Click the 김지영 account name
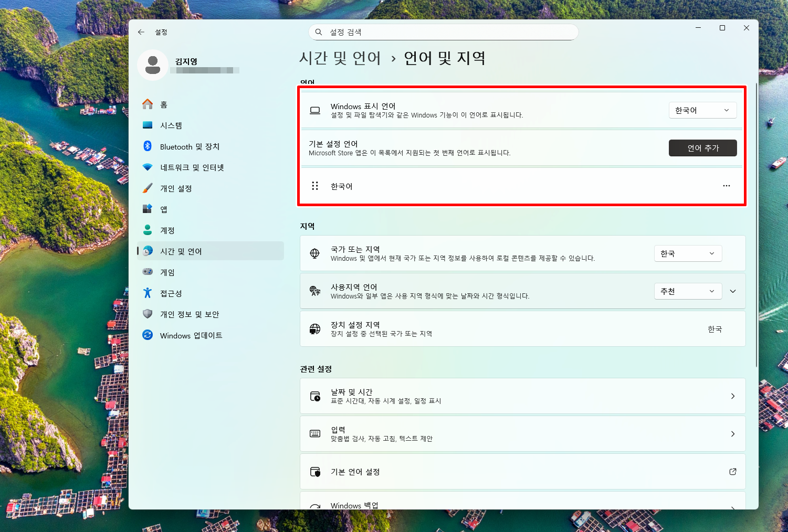 click(x=186, y=61)
